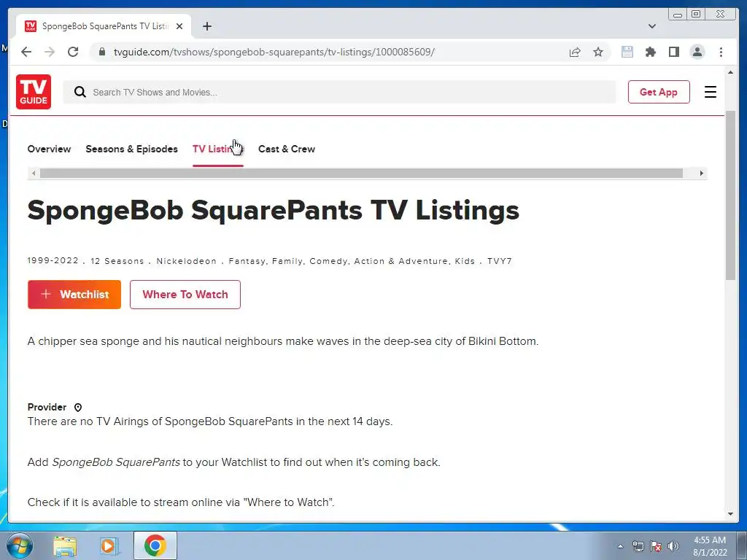Click the Action Center flag icon
This screenshot has height=560, width=747.
coord(656,546)
